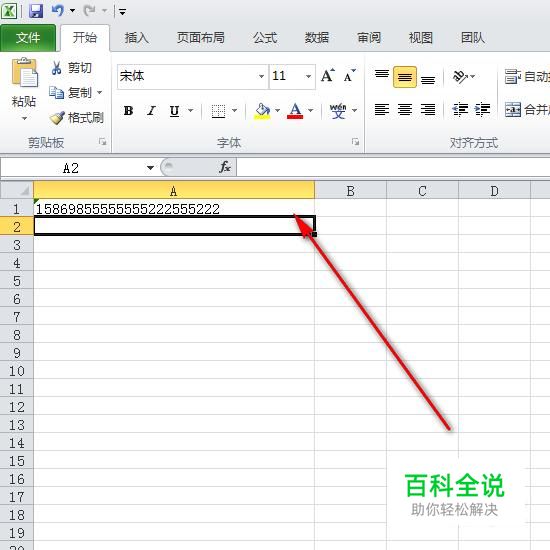The height and width of the screenshot is (550, 550).
Task: Select column A header
Action: (174, 190)
